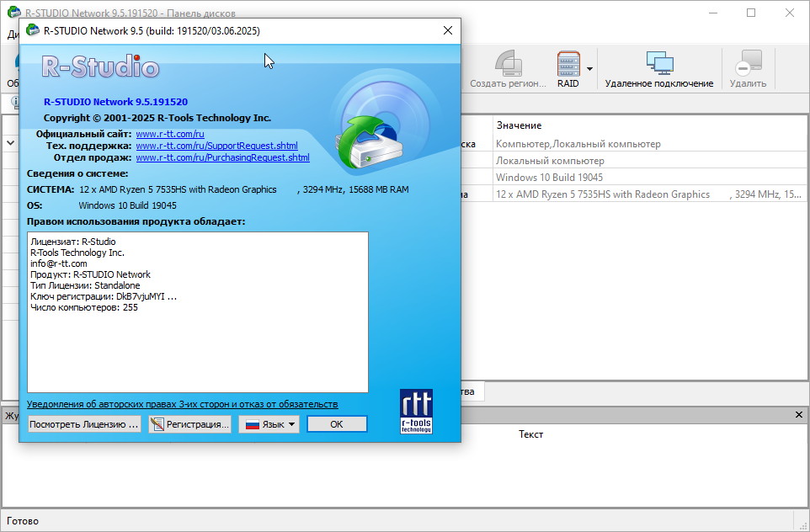
Task: Click the Число компьютеров: 255 line
Action: (84, 307)
